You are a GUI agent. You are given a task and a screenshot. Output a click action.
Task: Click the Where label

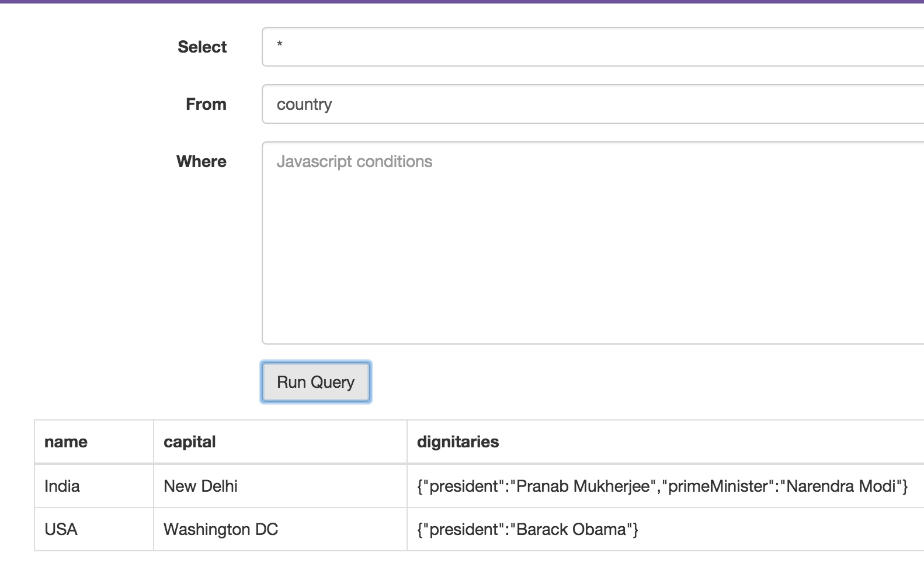tap(201, 161)
